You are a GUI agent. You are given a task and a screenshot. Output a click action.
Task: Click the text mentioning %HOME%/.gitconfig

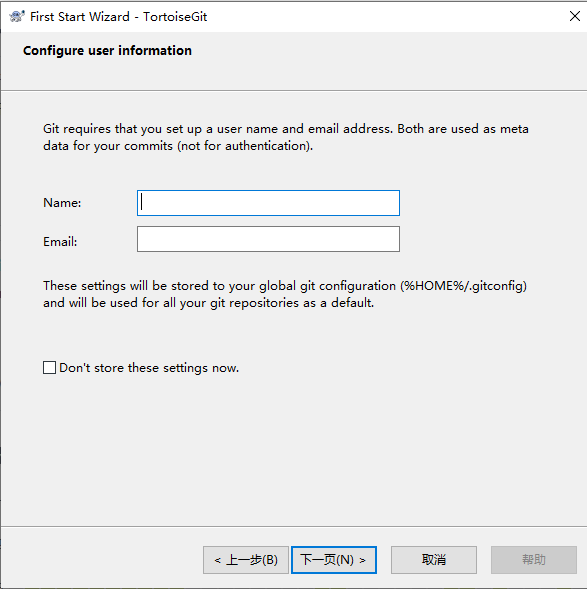click(x=285, y=294)
